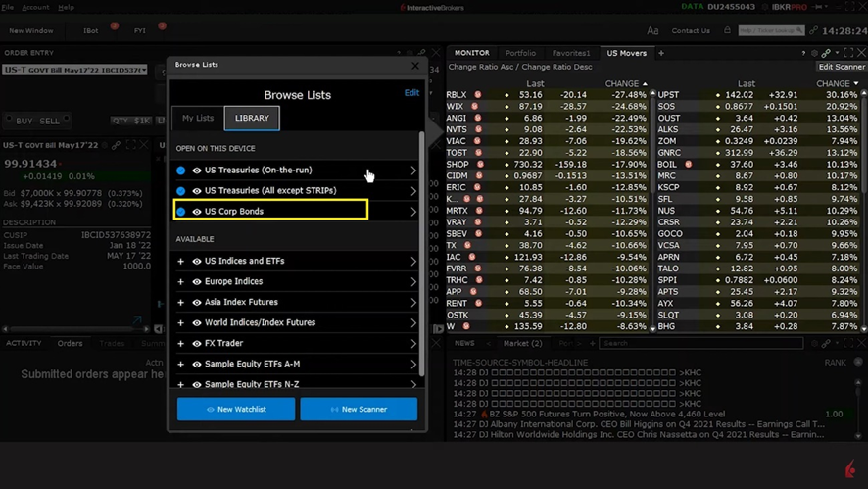Click the New Scanner button
The height and width of the screenshot is (489, 868).
tap(359, 409)
